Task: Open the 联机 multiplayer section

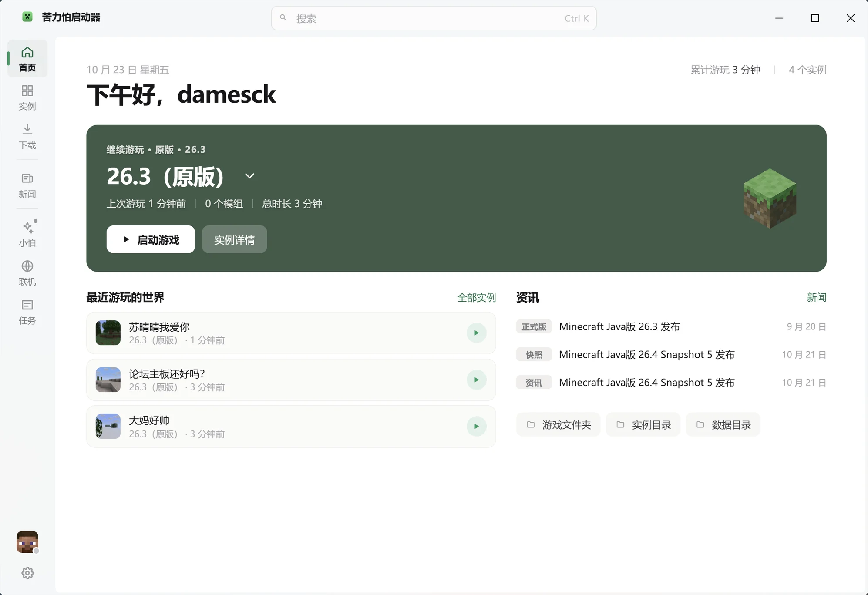Action: (x=27, y=273)
